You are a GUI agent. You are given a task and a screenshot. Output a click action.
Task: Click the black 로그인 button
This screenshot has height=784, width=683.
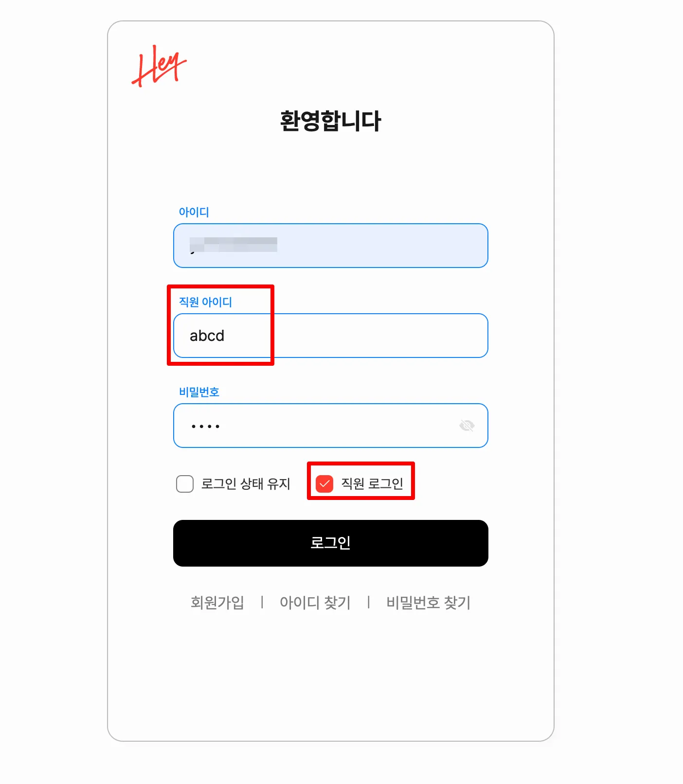point(331,543)
